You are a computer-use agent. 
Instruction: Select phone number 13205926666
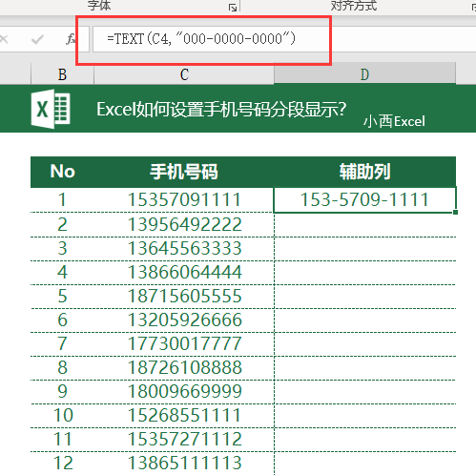(184, 320)
